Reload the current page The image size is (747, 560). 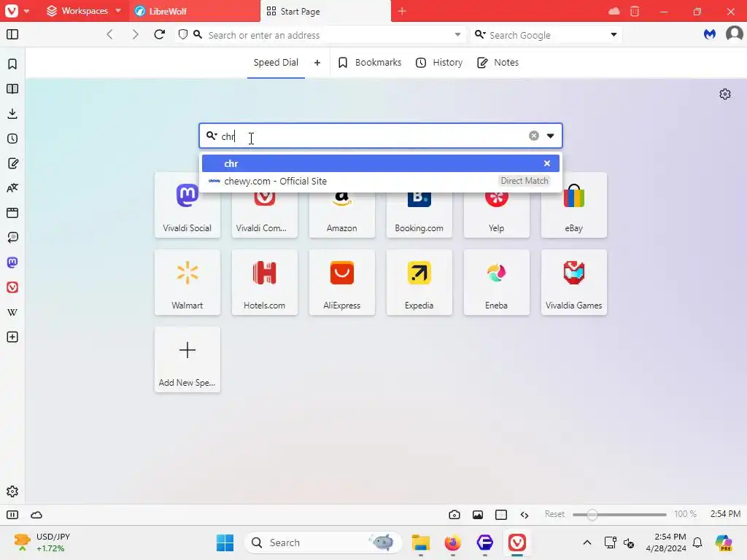click(x=160, y=34)
